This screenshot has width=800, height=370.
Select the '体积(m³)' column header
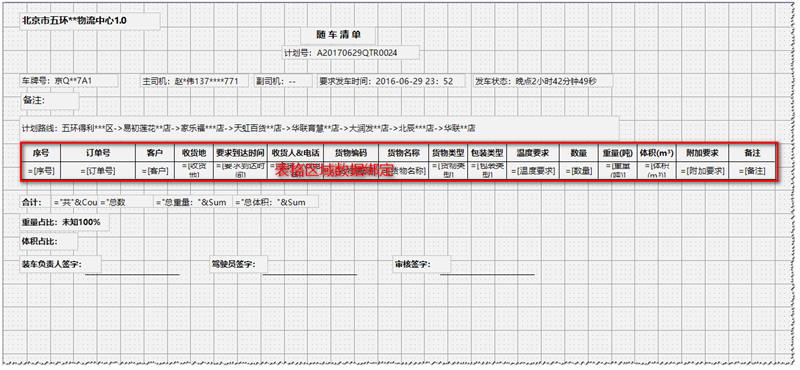point(657,153)
